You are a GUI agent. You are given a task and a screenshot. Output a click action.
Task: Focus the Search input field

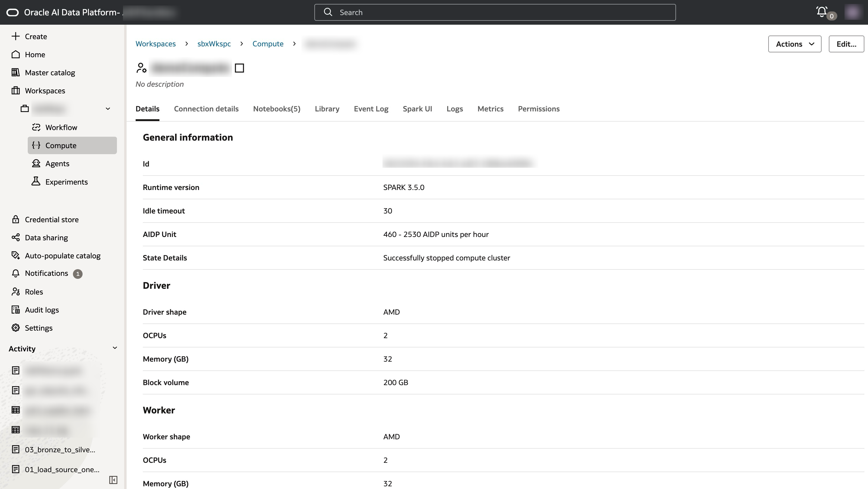(495, 12)
